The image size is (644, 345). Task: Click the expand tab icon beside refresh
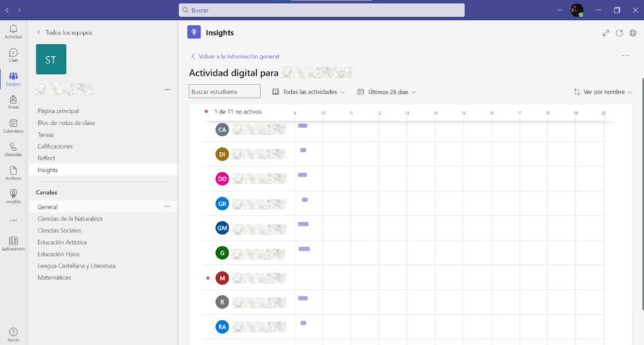point(606,33)
